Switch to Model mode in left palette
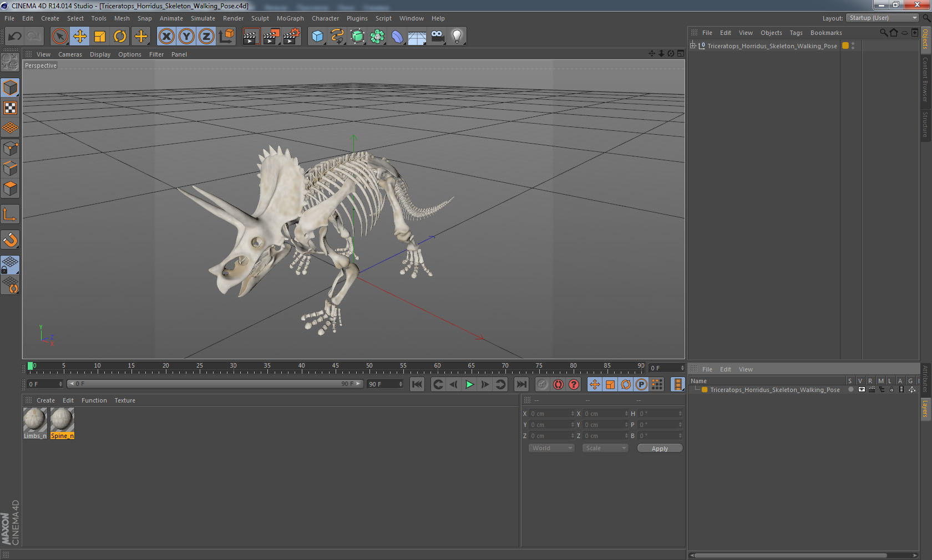 pyautogui.click(x=11, y=88)
